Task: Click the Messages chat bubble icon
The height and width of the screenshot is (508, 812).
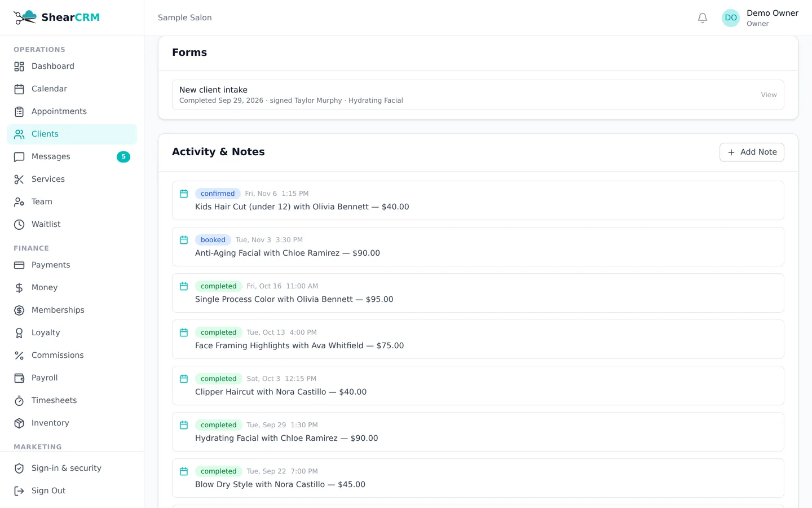Action: (19, 157)
